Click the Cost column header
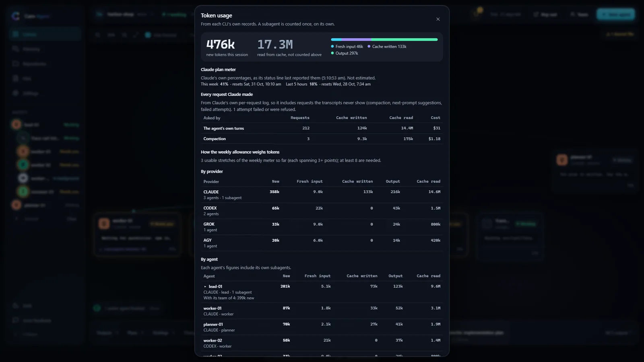 click(436, 118)
